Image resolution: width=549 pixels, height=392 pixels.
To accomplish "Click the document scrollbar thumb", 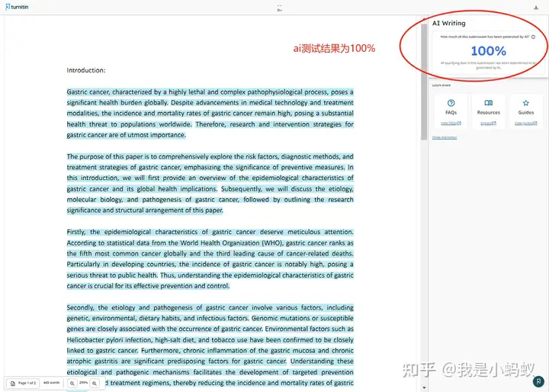I will (x=424, y=82).
